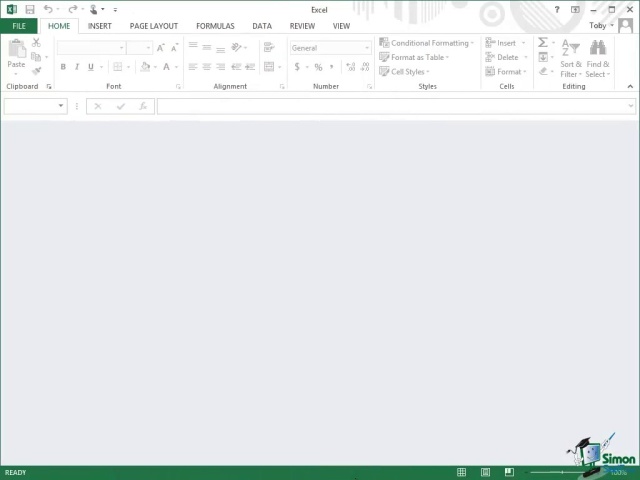
Task: Select the Format Painter brush
Action: tap(36, 71)
